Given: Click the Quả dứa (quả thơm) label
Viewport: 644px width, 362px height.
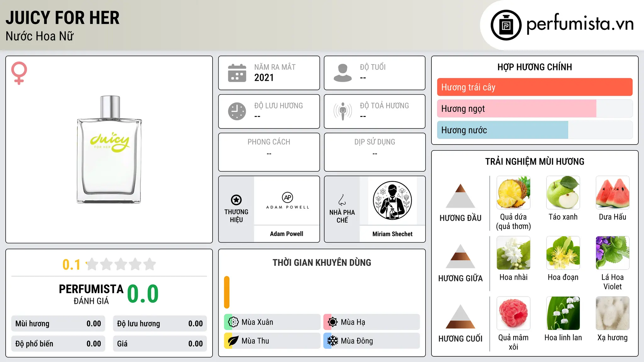Looking at the screenshot, I should click(x=514, y=222).
